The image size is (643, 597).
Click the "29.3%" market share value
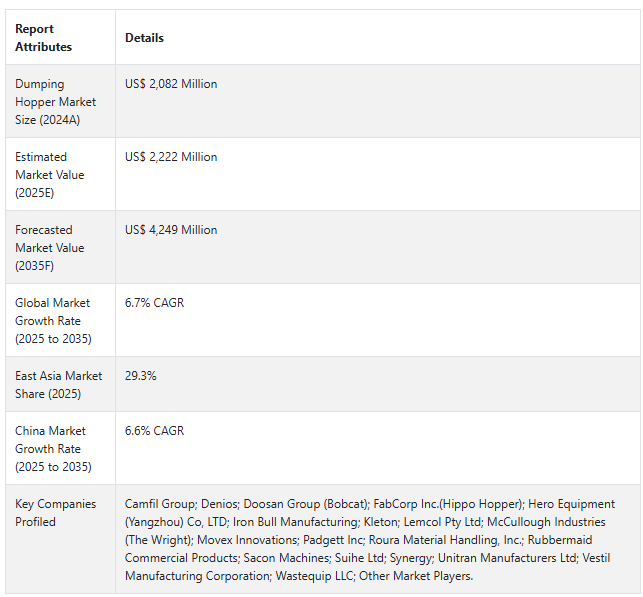tap(141, 376)
